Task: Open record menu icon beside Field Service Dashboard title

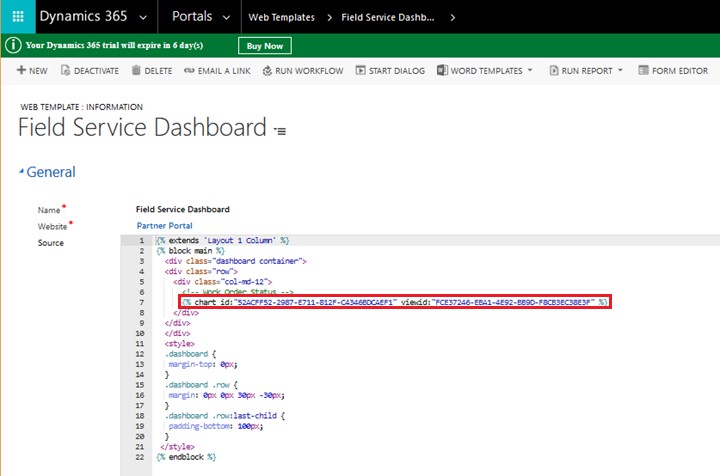Action: 280,131
